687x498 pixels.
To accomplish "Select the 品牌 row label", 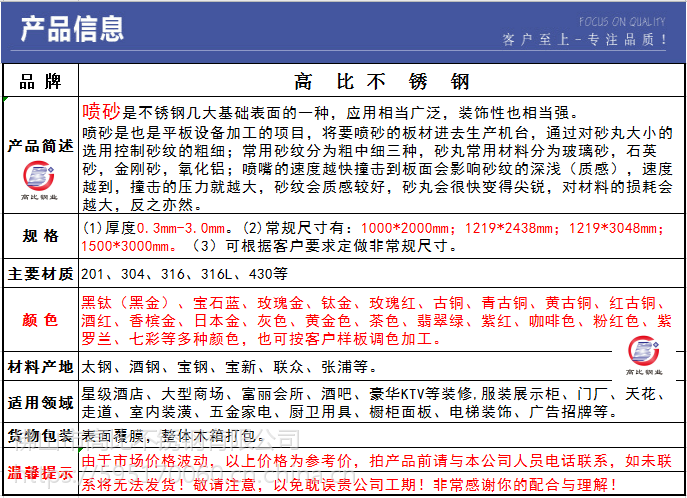I will pos(40,82).
